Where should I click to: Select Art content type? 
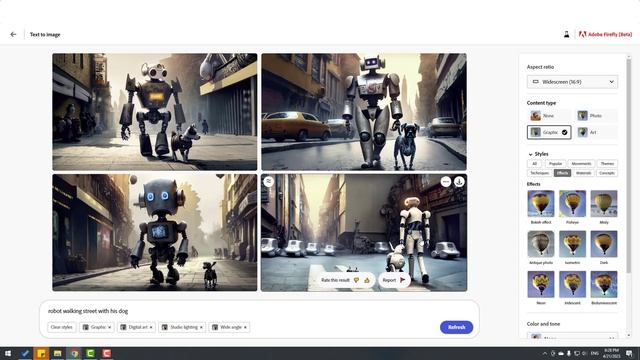pyautogui.click(x=596, y=132)
